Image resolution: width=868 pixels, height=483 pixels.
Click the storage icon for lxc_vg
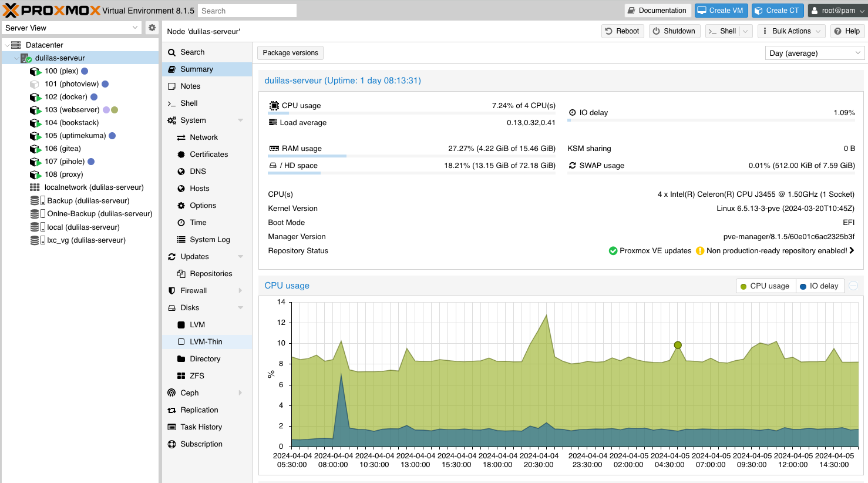pyautogui.click(x=38, y=240)
